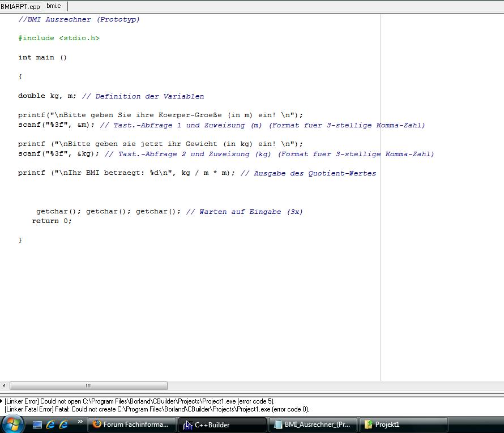Launch the first Internet Explorer quick launch icon
This screenshot has height=433, width=504.
point(50,425)
